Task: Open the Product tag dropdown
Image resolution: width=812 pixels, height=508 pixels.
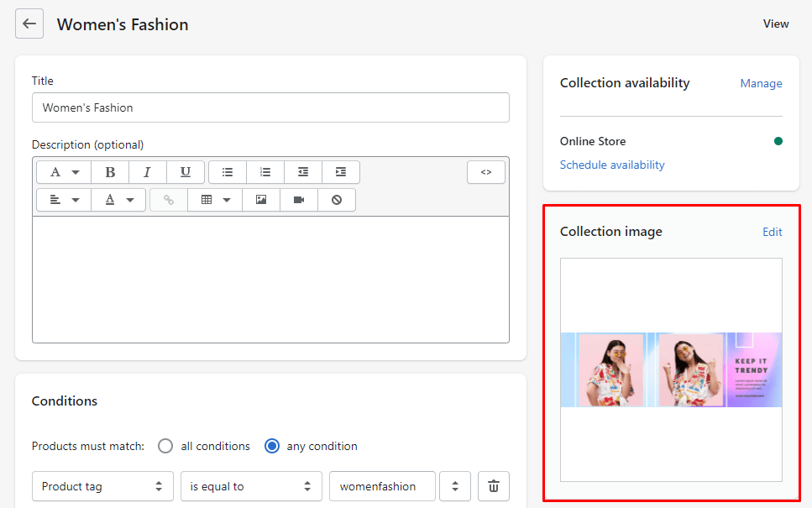Action: [x=102, y=486]
